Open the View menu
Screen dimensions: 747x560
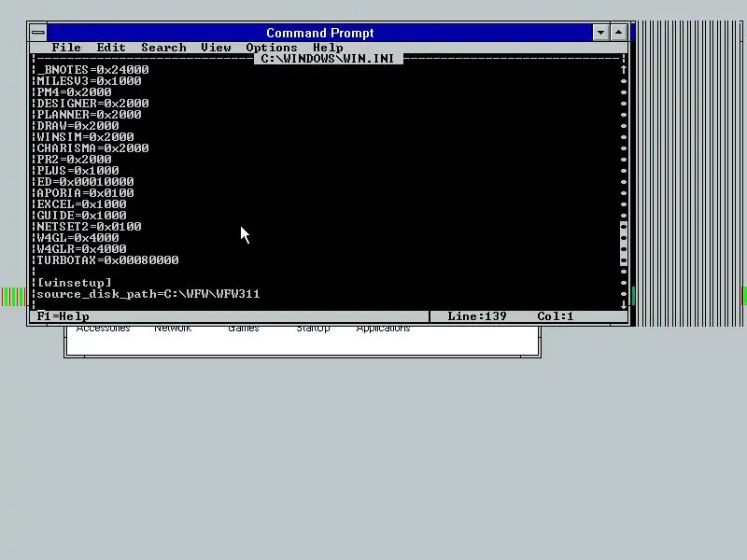(216, 48)
